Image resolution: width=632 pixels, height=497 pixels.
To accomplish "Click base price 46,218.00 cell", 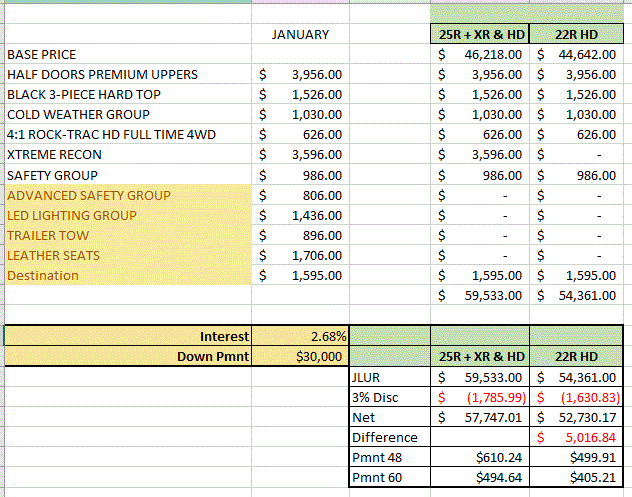I will tap(480, 54).
